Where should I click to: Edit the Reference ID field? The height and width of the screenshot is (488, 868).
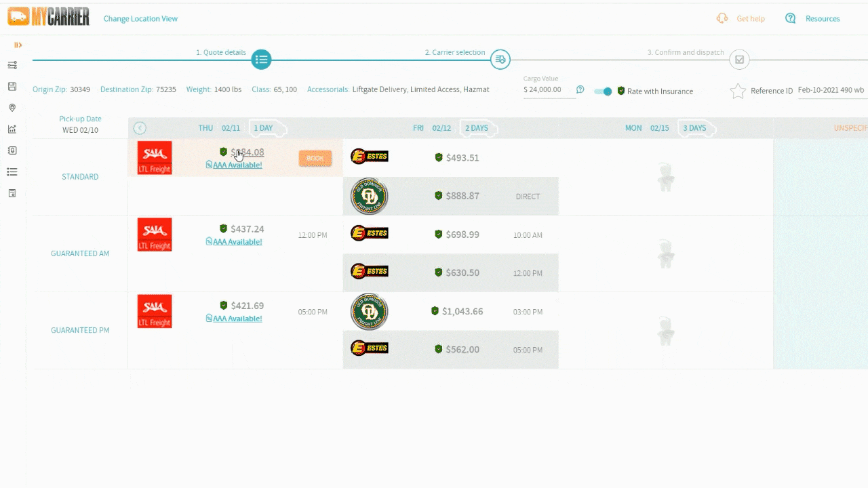pyautogui.click(x=833, y=90)
